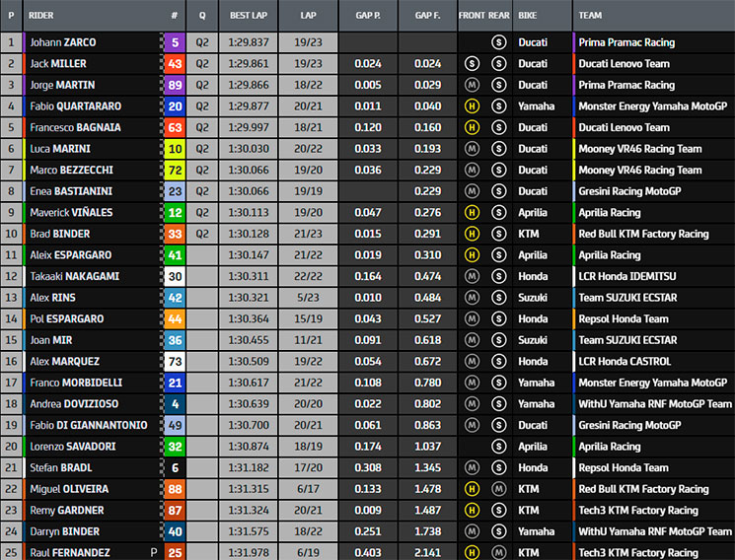
Task: Click the front medium tyre icon in Jorge MARTIN's row
Action: click(472, 85)
